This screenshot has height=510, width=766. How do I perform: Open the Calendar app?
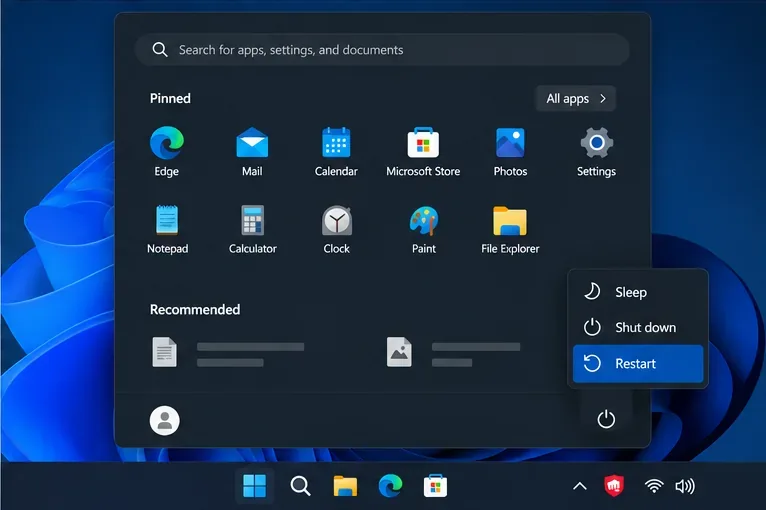tap(336, 152)
